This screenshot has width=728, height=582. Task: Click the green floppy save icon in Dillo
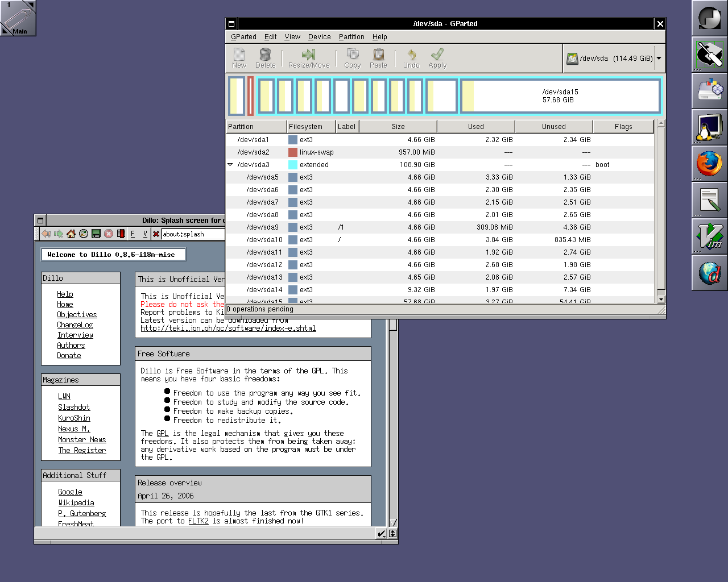tap(96, 234)
